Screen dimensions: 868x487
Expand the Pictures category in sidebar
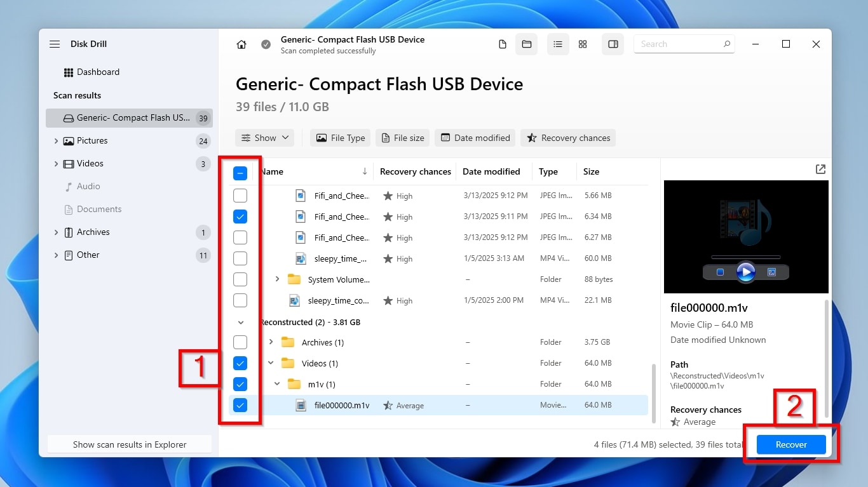(x=56, y=141)
